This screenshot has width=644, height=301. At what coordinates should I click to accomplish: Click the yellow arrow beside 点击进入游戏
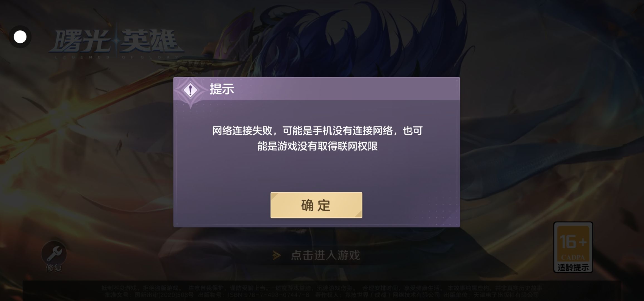pos(277,255)
